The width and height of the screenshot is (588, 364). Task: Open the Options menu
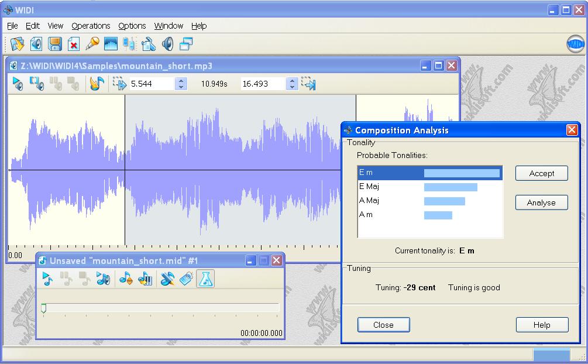click(x=132, y=26)
